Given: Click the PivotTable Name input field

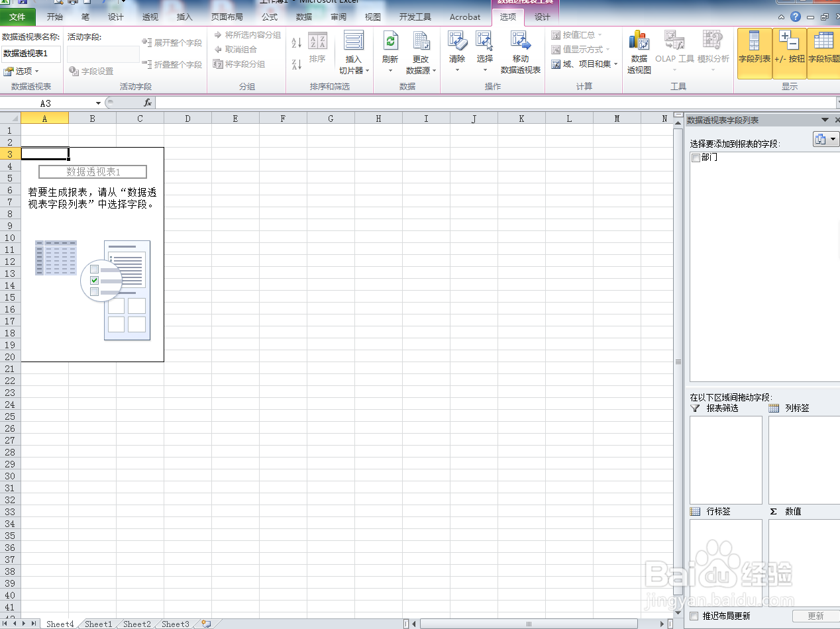Looking at the screenshot, I should 31,54.
